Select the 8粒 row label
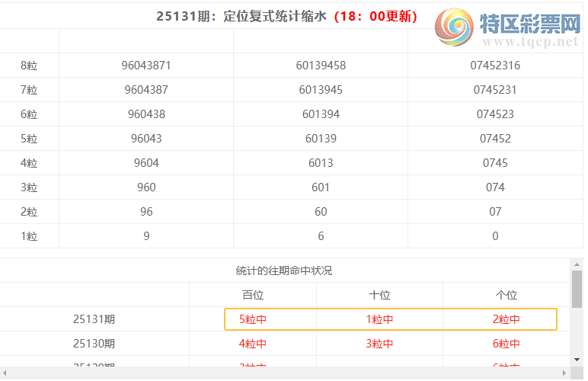 click(x=29, y=66)
